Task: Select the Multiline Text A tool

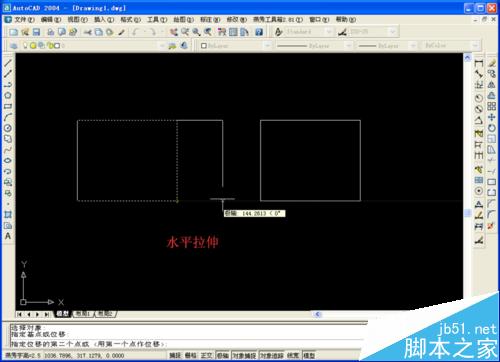Action: click(x=8, y=236)
